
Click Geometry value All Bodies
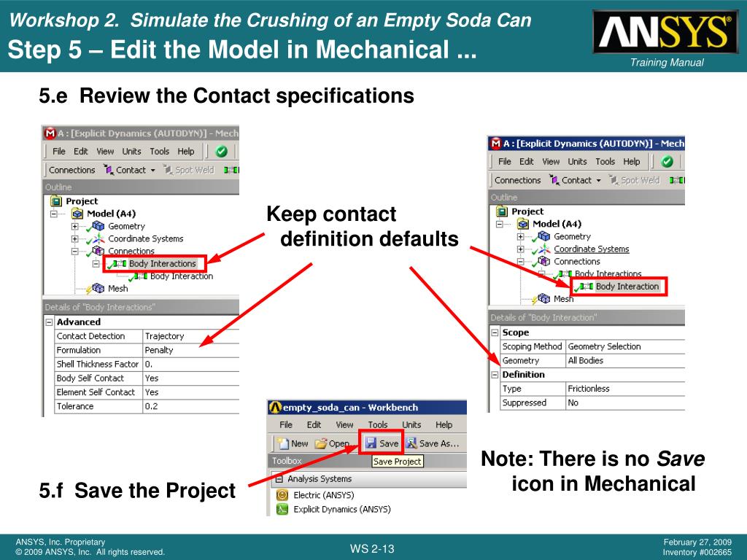point(625,360)
